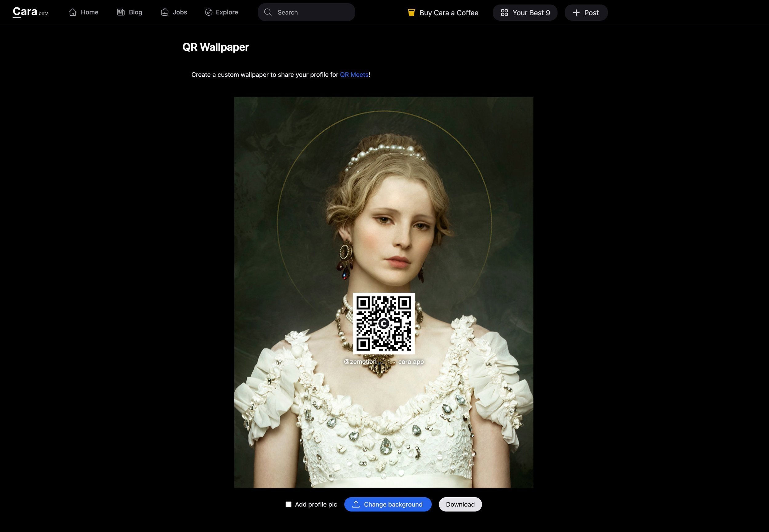Navigate home via the Cara logo
The height and width of the screenshot is (532, 769).
click(25, 11)
